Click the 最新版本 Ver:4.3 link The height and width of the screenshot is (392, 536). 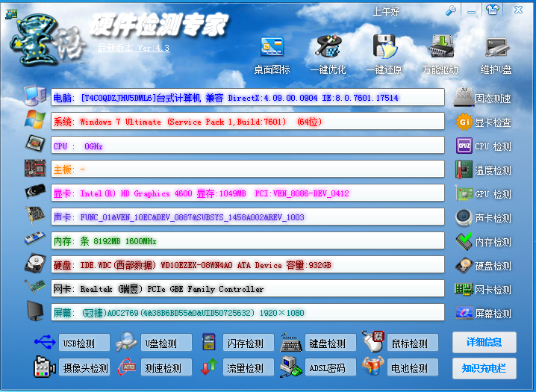coord(134,48)
